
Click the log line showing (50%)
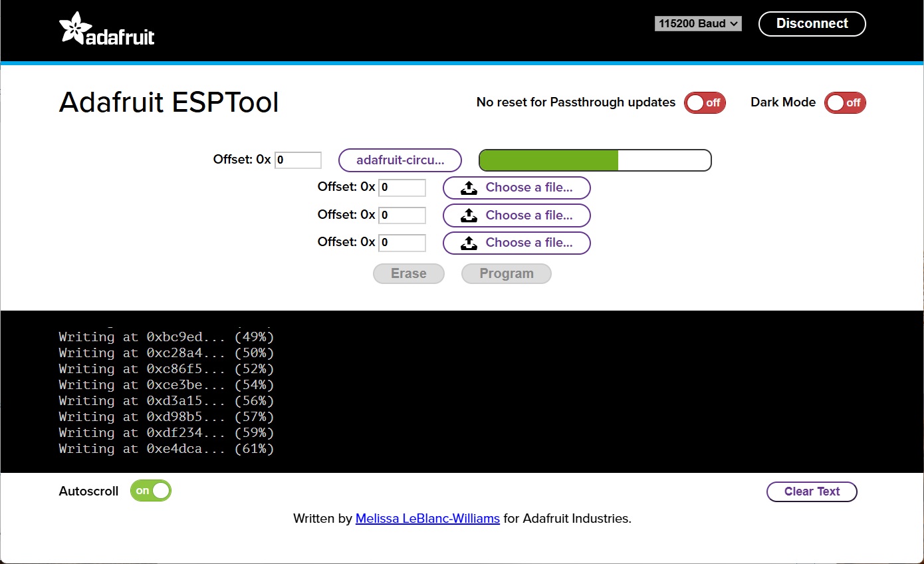[166, 353]
